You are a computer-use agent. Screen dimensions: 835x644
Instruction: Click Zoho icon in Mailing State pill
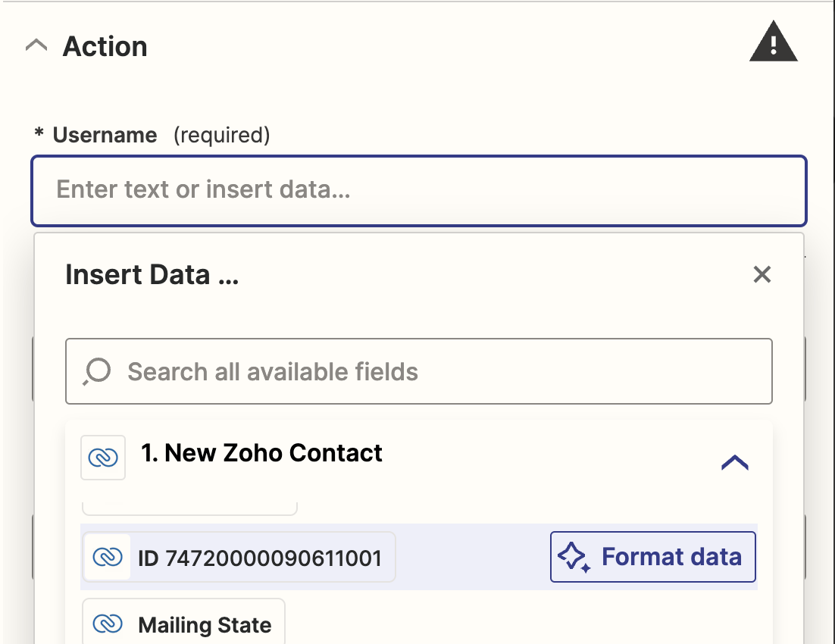(107, 624)
